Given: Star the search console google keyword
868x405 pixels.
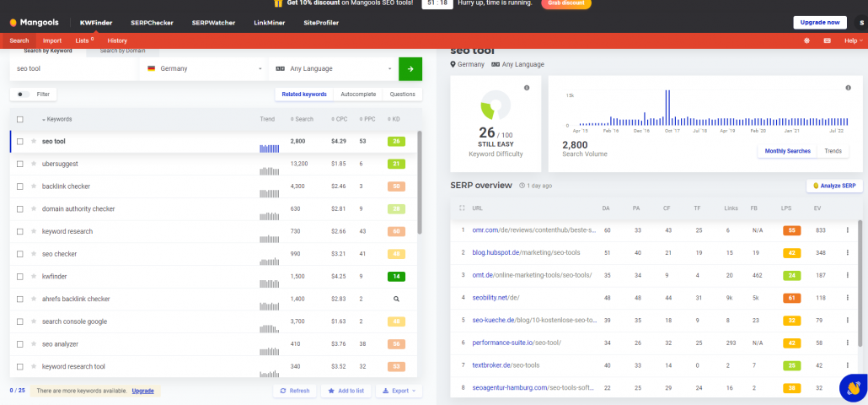Looking at the screenshot, I should [34, 321].
